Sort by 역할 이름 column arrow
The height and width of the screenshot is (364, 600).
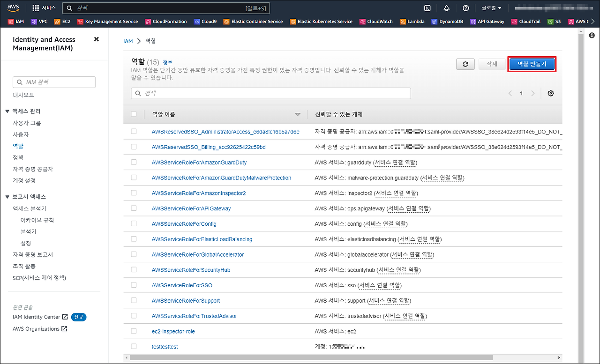pos(298,114)
